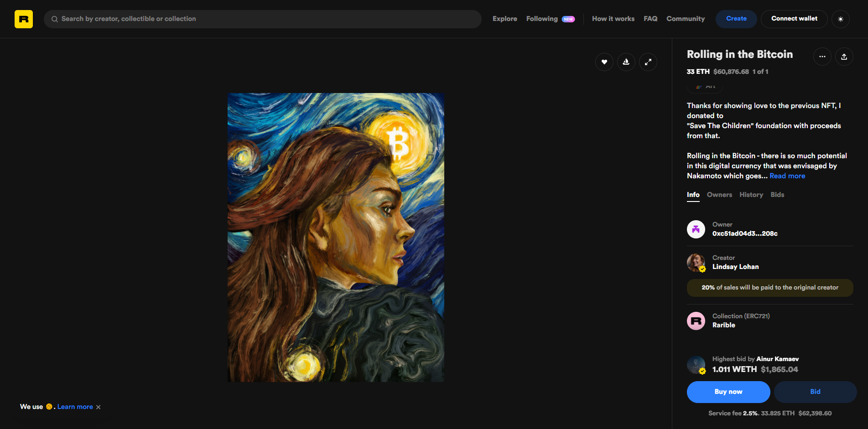The width and height of the screenshot is (868, 429).
Task: Click the Rarible collection pink icon
Action: [x=696, y=321]
